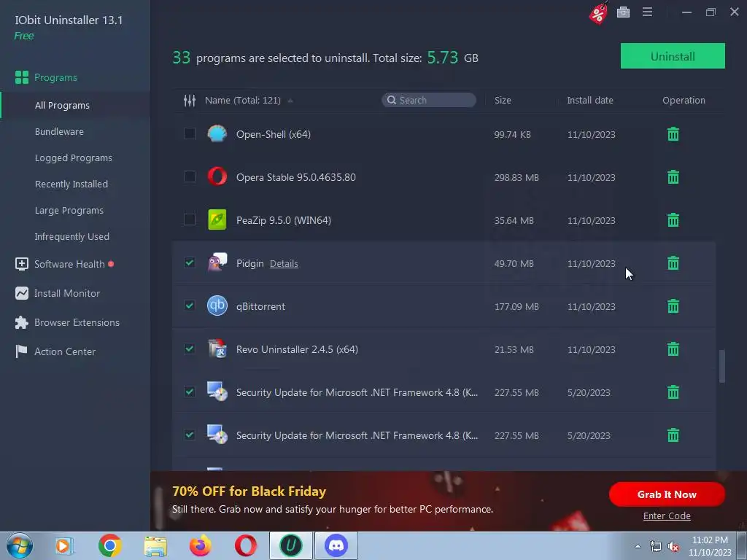747x560 pixels.
Task: Click the Open-Shell shell icon
Action: tap(217, 134)
